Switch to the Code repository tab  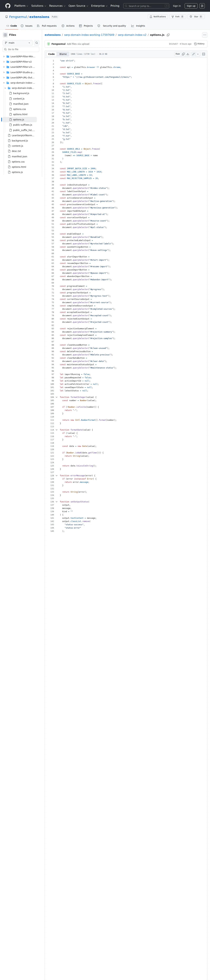tap(11, 26)
